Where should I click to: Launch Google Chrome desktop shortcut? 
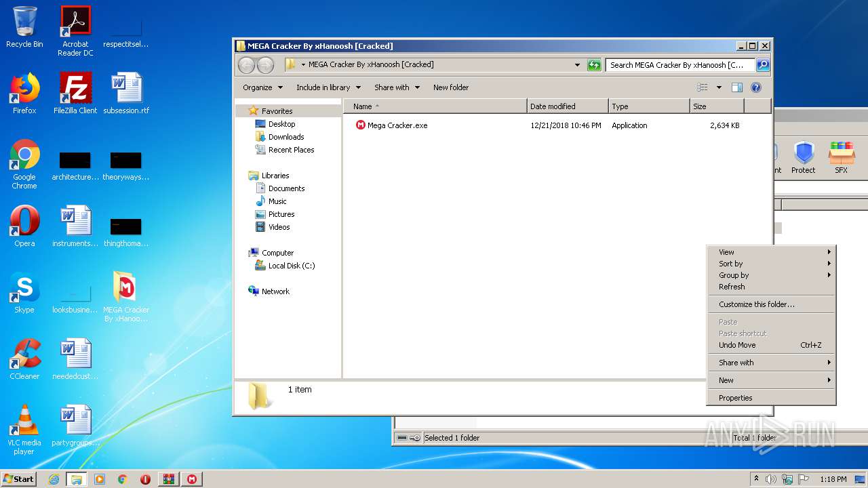coord(24,164)
